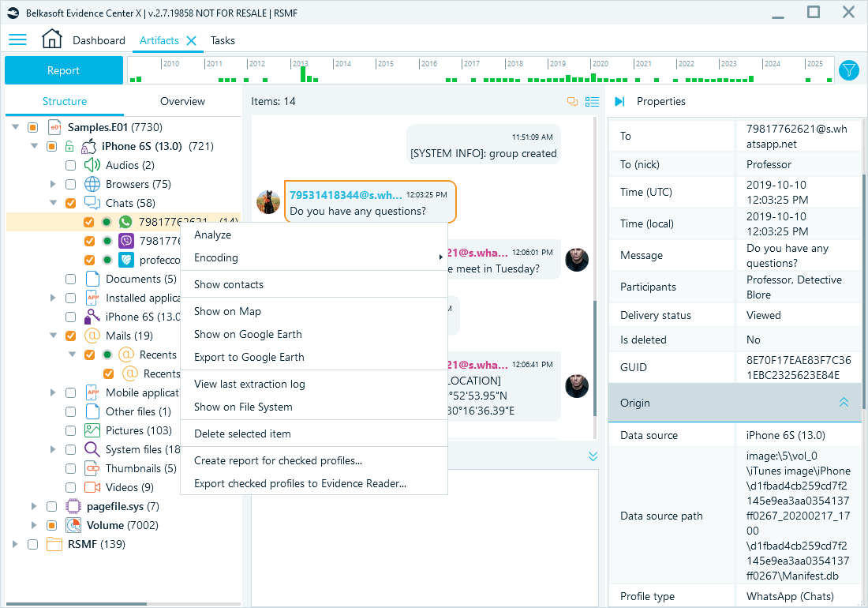Screen dimensions: 868x608
Task: Collapse the Origin properties section
Action: pyautogui.click(x=844, y=402)
